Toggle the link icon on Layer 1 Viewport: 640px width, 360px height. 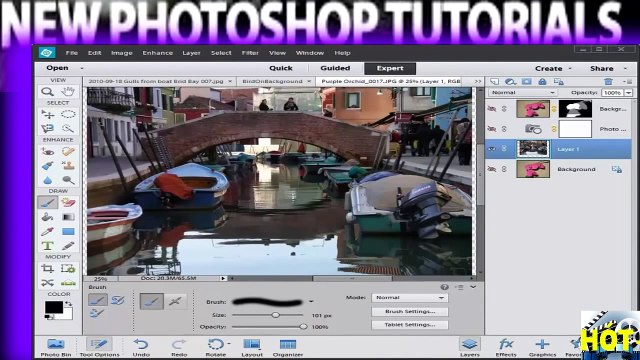coord(504,149)
